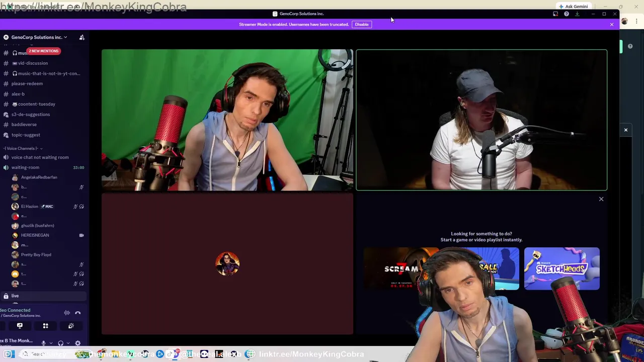Image resolution: width=644 pixels, height=362 pixels.
Task: Expand microphone input options arrow
Action: 50,343
